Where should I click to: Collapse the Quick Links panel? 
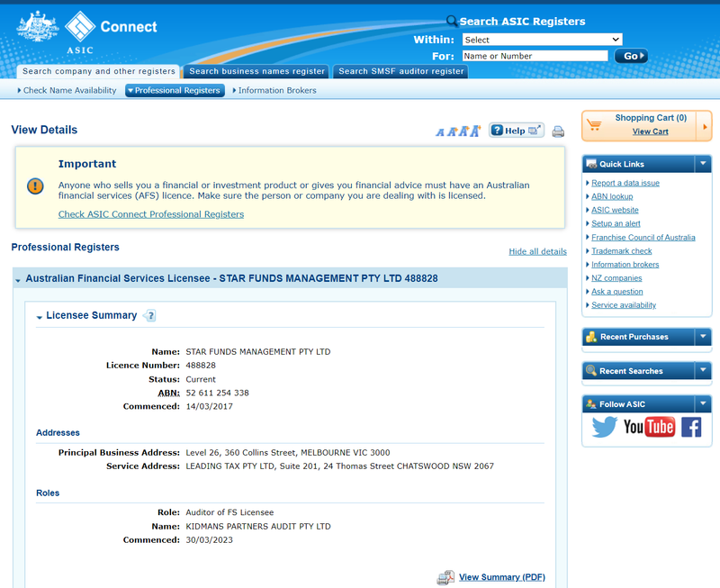point(703,164)
